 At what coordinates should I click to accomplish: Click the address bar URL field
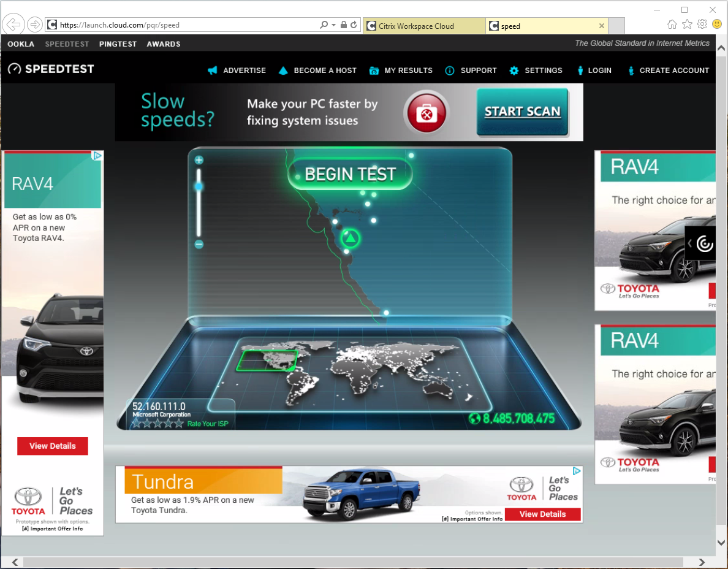186,25
